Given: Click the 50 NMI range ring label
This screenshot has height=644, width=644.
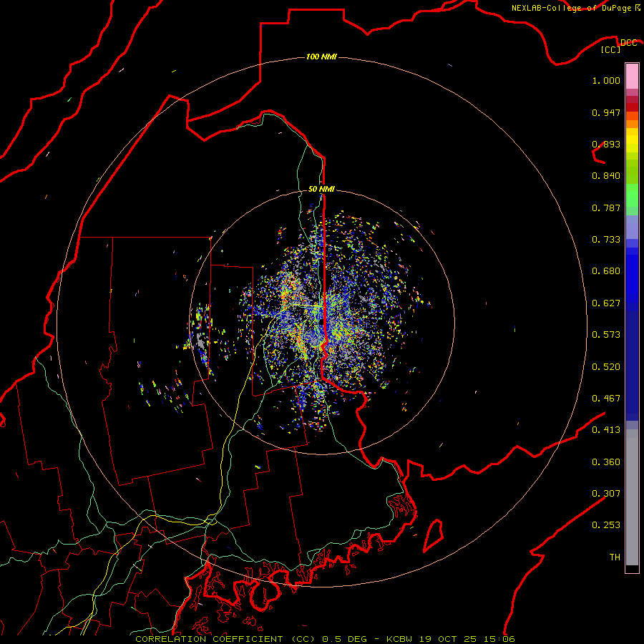Looking at the screenshot, I should [321, 189].
